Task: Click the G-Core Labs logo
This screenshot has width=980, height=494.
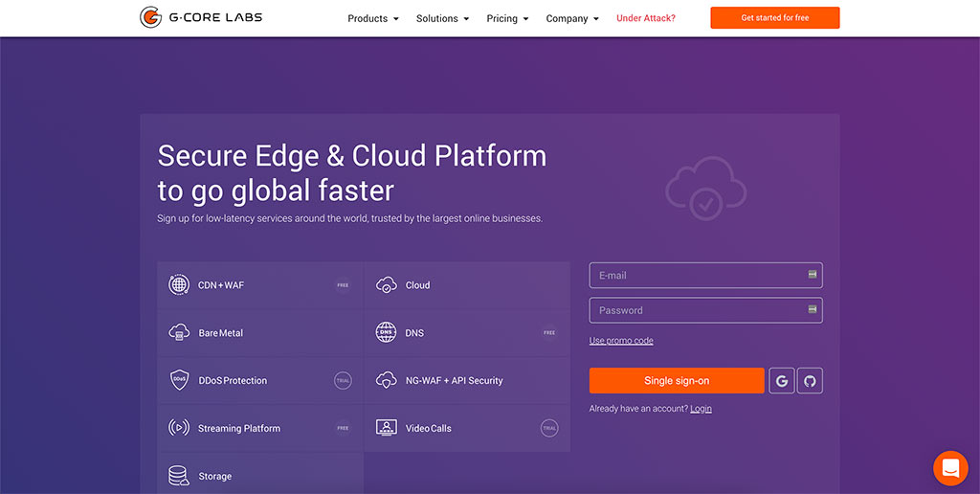Action: tap(201, 17)
